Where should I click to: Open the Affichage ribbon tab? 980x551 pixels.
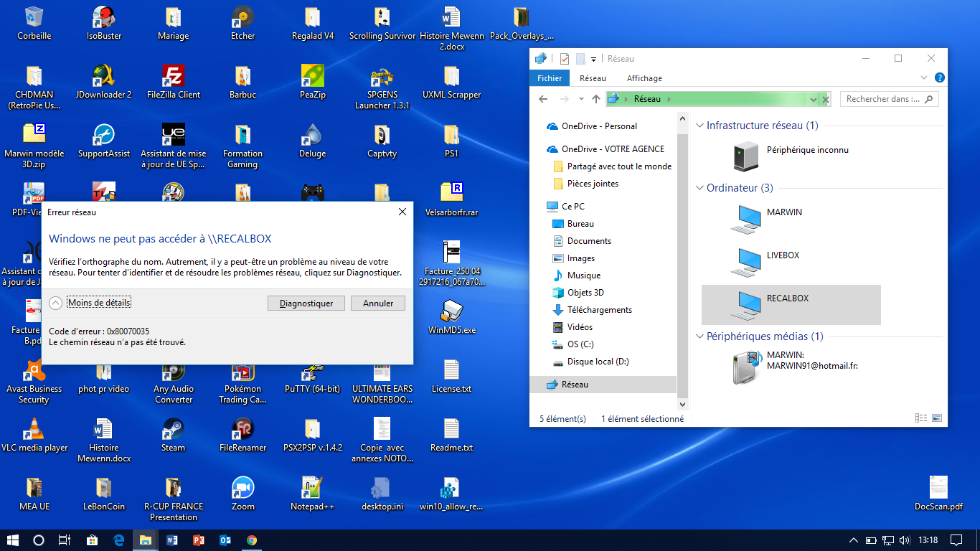point(644,78)
